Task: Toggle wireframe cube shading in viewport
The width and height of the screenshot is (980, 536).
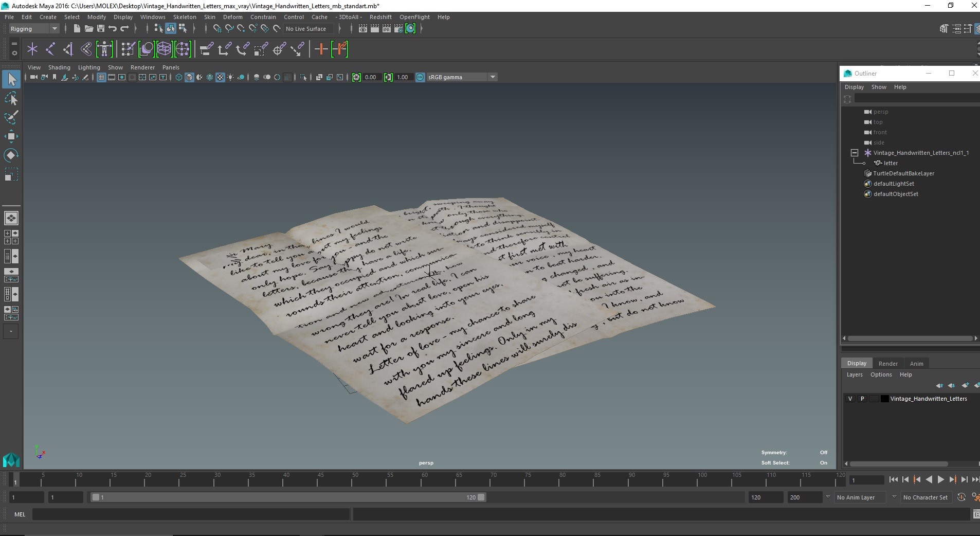Action: [x=179, y=77]
